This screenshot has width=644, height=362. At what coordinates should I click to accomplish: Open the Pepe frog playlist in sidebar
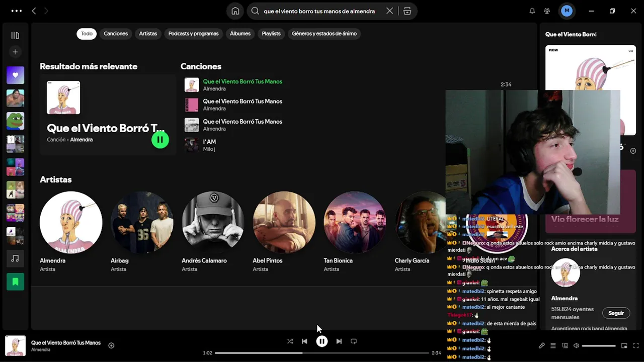[15, 121]
